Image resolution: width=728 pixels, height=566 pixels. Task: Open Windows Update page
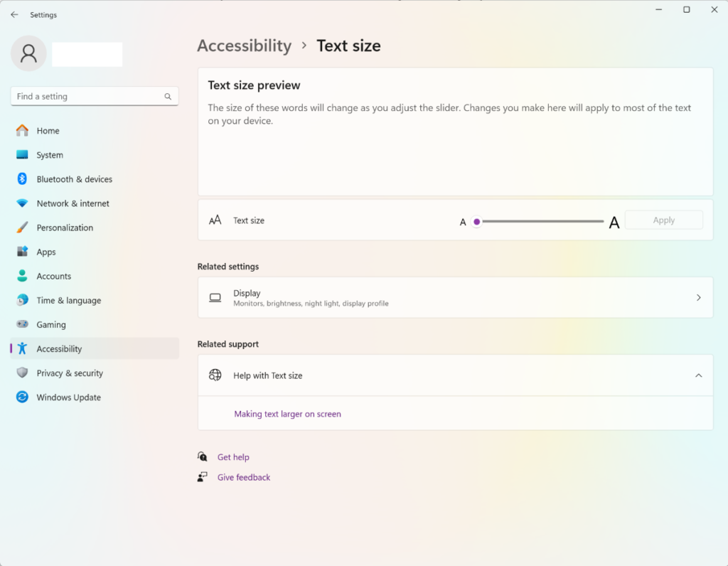(95, 397)
